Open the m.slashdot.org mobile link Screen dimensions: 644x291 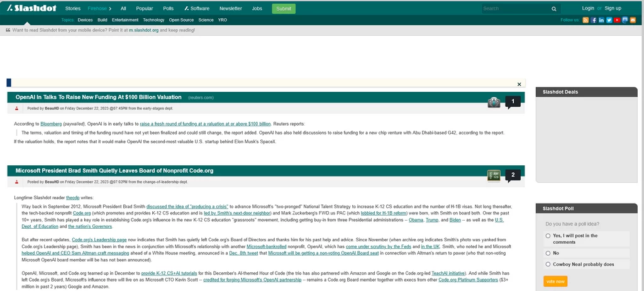coord(144,30)
